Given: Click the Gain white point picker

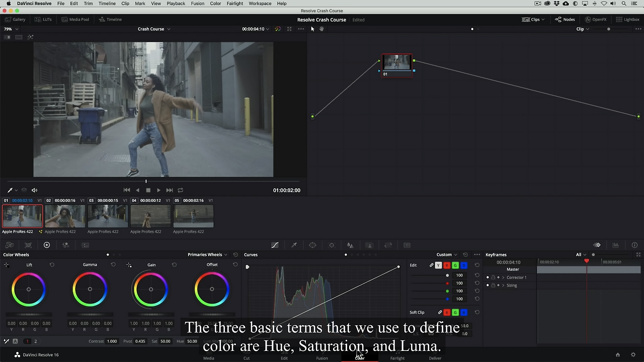Looking at the screenshot, I should [129, 265].
